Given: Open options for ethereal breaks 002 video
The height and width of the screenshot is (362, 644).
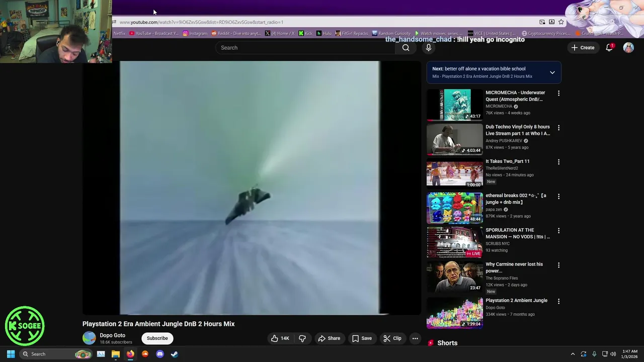Looking at the screenshot, I should (x=558, y=196).
